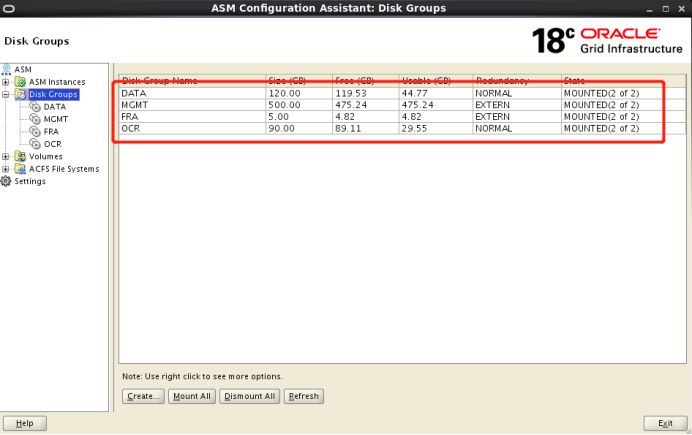Click MOUNTED(2 of 2) state in OCR row

point(601,128)
